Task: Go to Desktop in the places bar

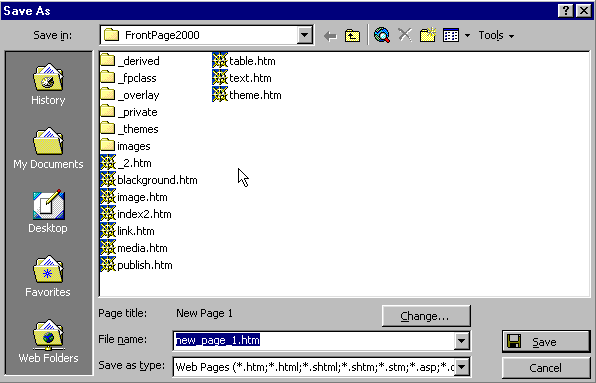Action: 48,212
